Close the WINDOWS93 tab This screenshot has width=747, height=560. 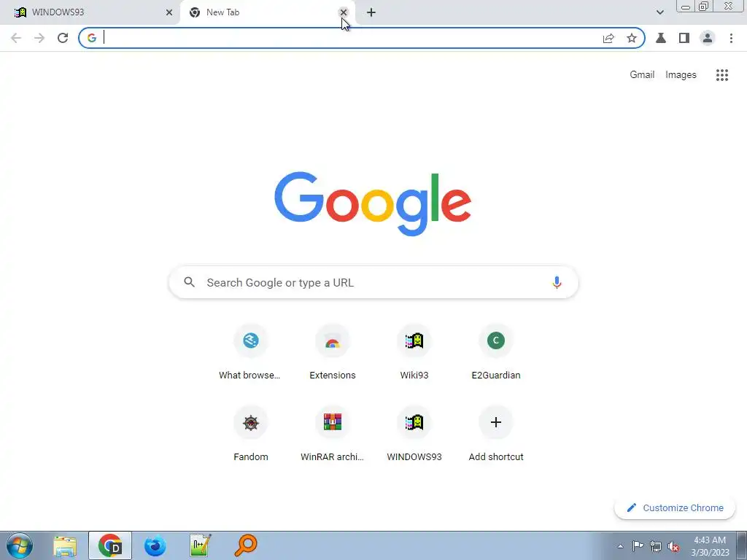(169, 12)
